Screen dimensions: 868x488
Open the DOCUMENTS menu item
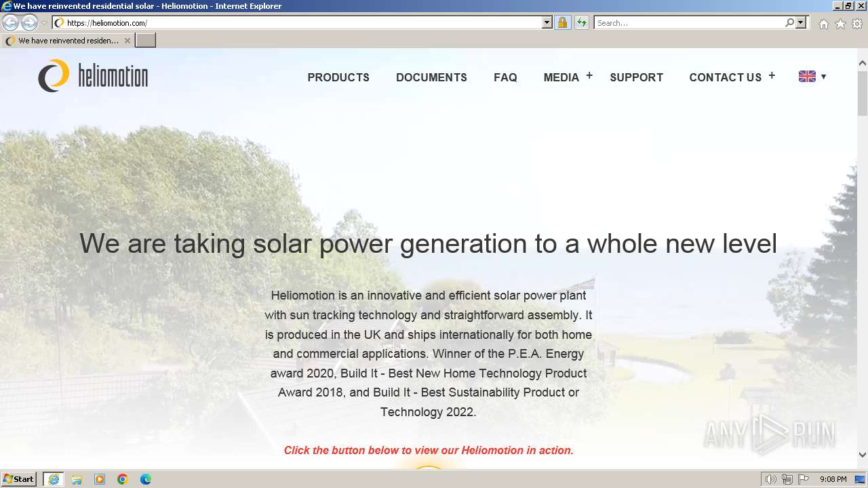(431, 77)
